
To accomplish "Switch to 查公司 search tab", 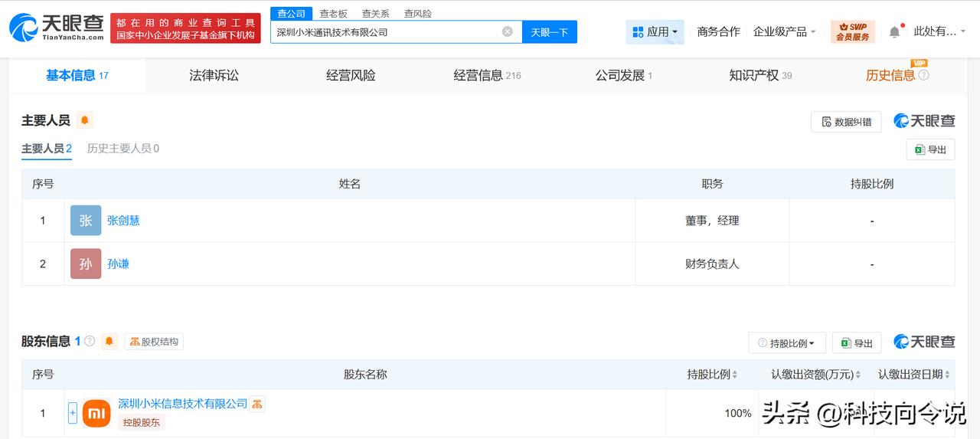I will click(x=291, y=14).
